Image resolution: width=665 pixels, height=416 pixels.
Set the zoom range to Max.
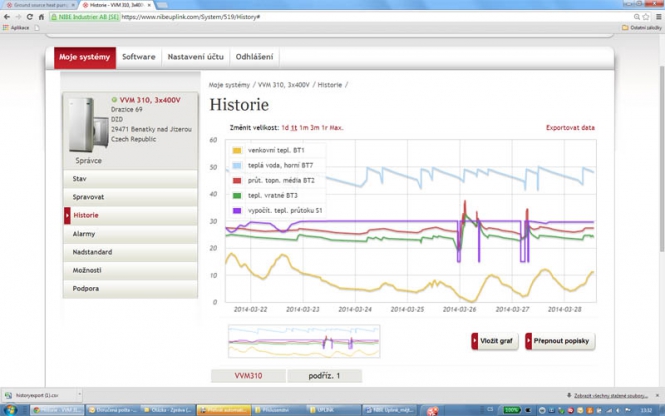pos(336,128)
